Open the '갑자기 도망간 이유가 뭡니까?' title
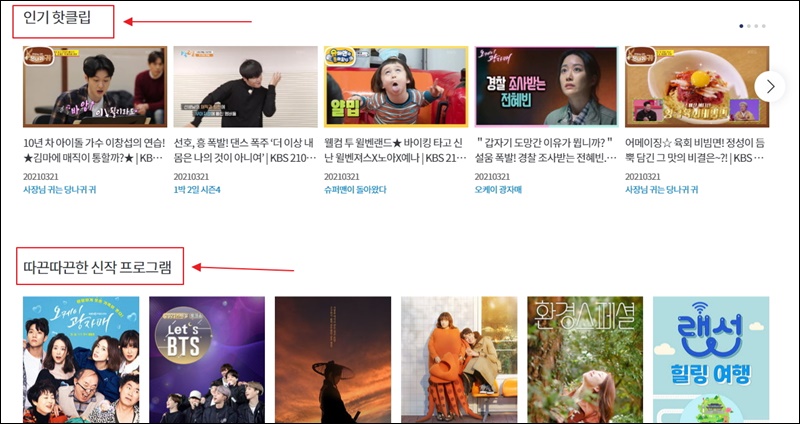 [x=546, y=151]
